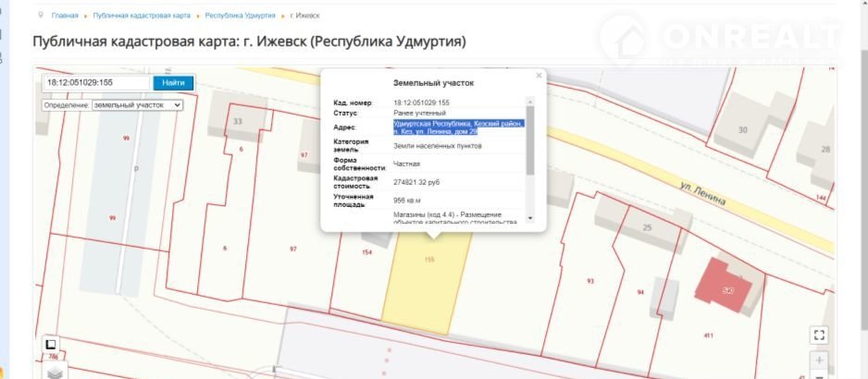
Task: Click the highlighted address text in popup
Action: (x=458, y=128)
